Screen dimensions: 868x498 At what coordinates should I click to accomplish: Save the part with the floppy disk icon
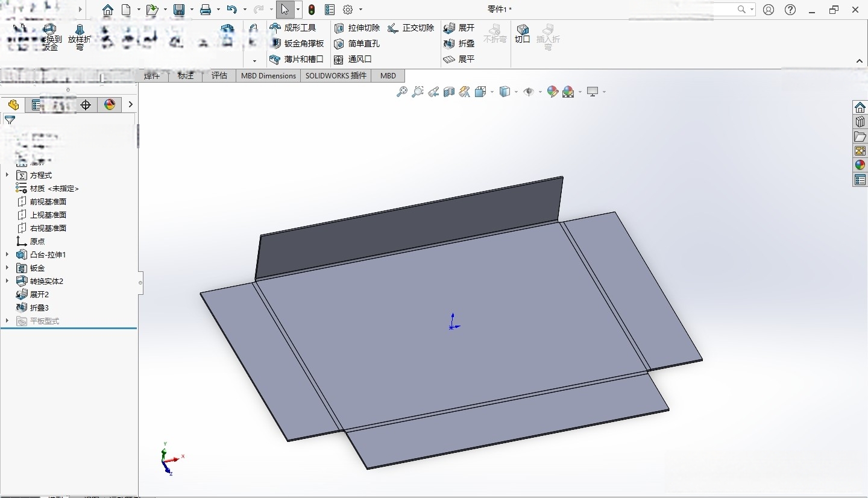click(x=179, y=10)
